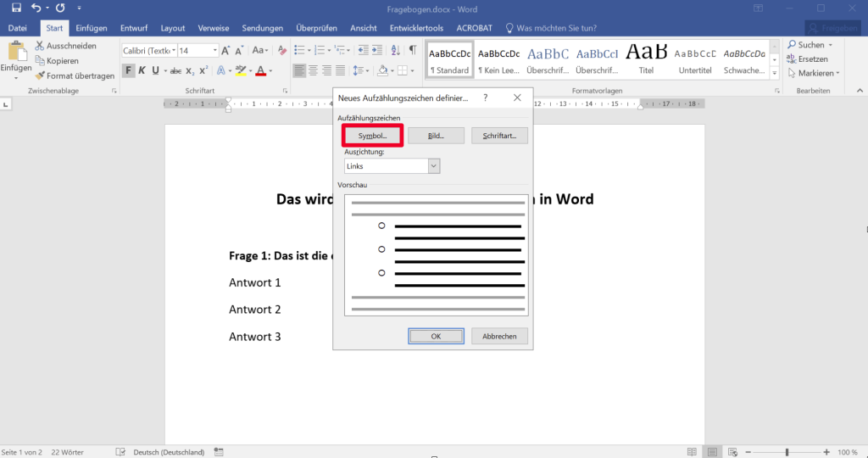The image size is (868, 458).
Task: Click the Redo/Repeat icon
Action: [60, 8]
